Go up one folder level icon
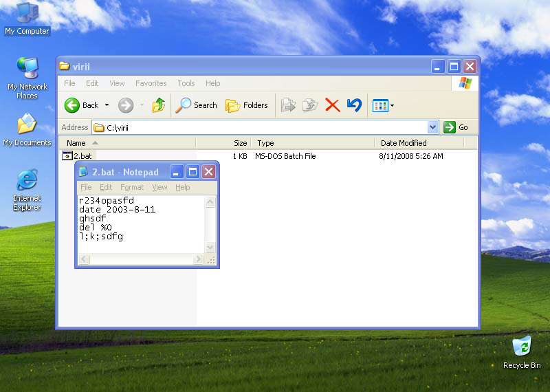Viewport: 550px width, 392px height. tap(159, 105)
